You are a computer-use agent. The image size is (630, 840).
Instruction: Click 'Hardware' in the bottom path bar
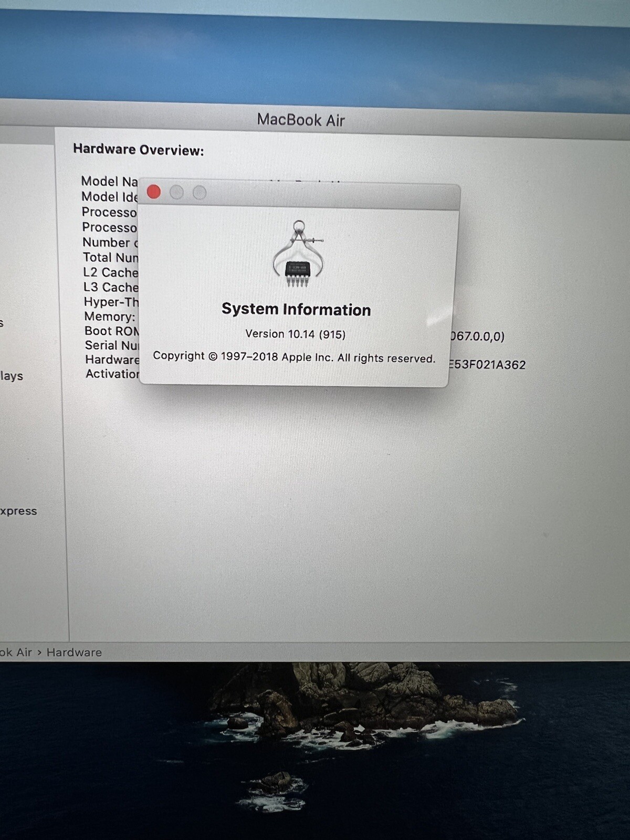[74, 652]
